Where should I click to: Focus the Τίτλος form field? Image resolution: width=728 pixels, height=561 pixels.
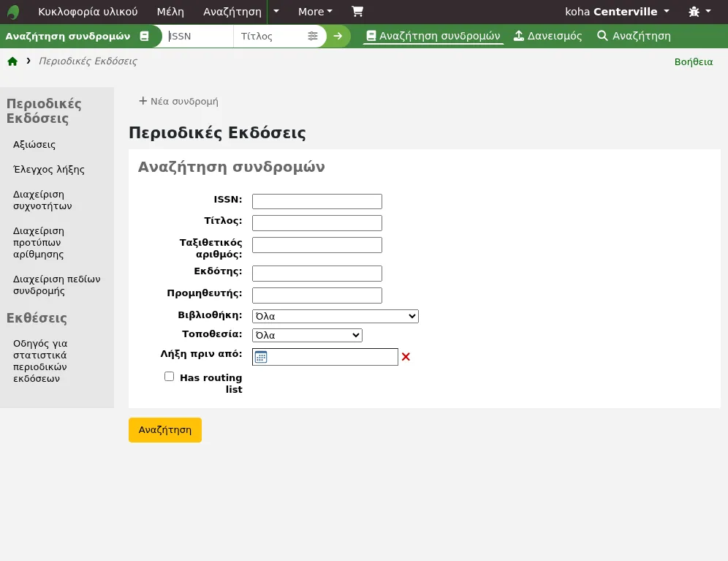point(317,223)
